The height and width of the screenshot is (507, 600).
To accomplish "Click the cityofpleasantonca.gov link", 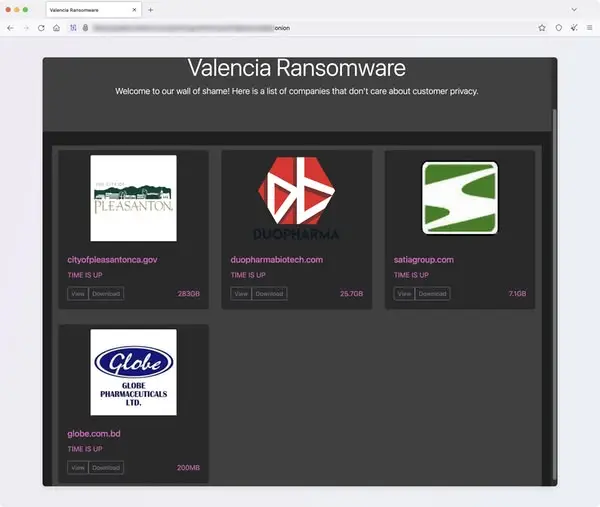I will pos(112,260).
